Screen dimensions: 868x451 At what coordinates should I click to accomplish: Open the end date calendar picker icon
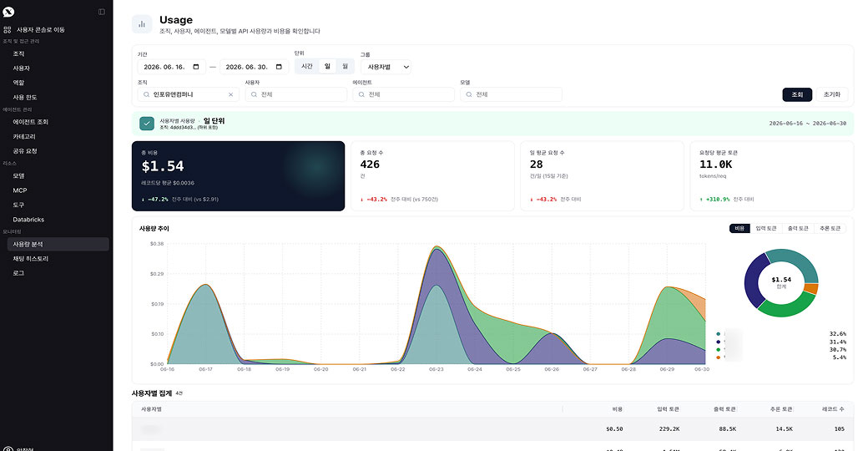pos(279,67)
